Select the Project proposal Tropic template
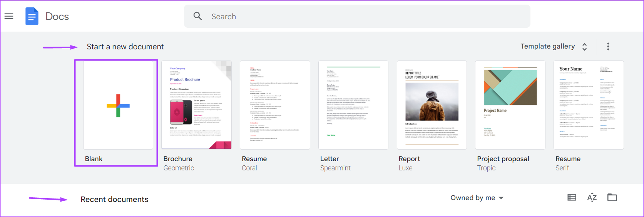Viewport: 644px width, 217px height. tap(510, 105)
